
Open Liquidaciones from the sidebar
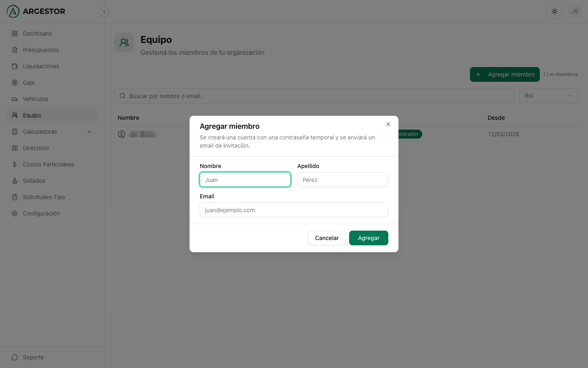coord(41,66)
